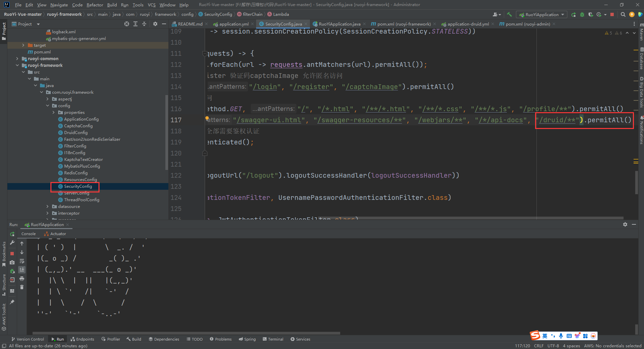This screenshot has height=349, width=644.
Task: Open RuoYiApplication run configuration dropdown
Action: coord(542,14)
